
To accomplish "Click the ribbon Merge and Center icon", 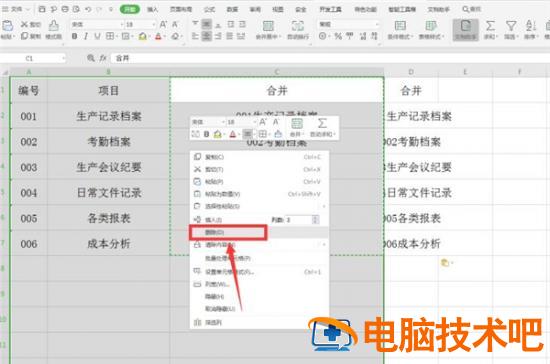I will 268,26.
